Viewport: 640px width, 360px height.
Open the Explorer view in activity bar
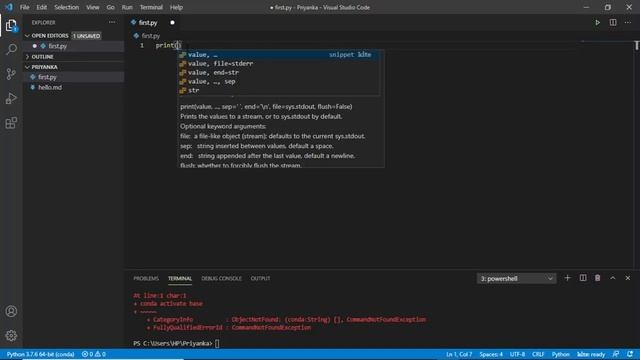point(11,26)
